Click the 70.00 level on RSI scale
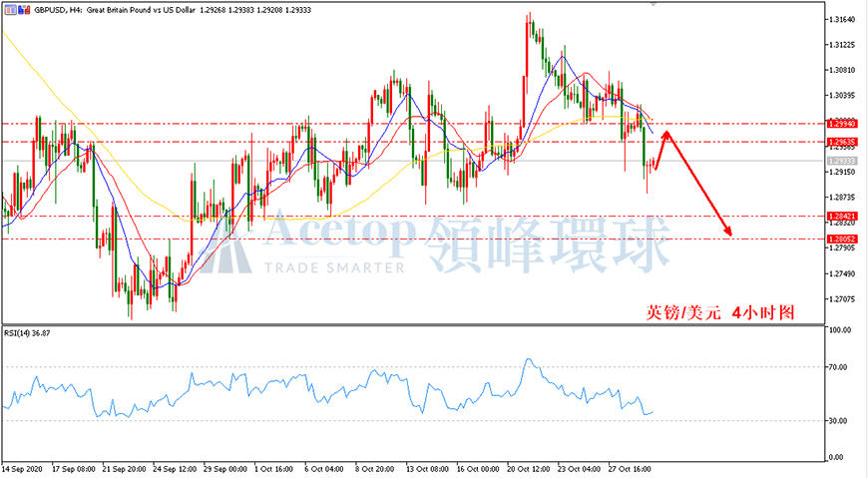This screenshot has height=478, width=868. pyautogui.click(x=839, y=366)
